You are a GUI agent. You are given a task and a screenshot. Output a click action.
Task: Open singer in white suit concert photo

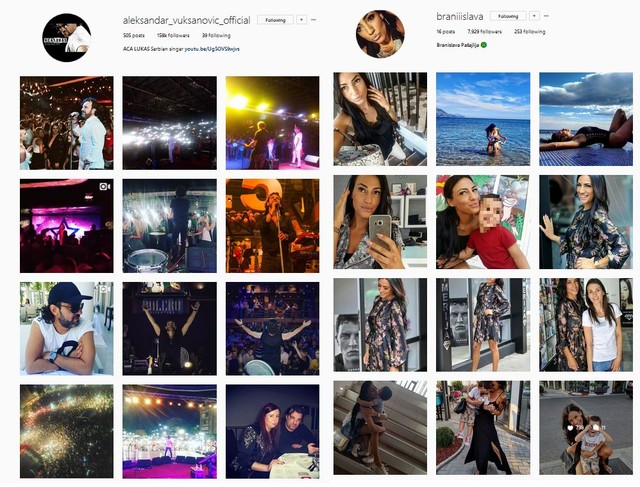(67, 123)
